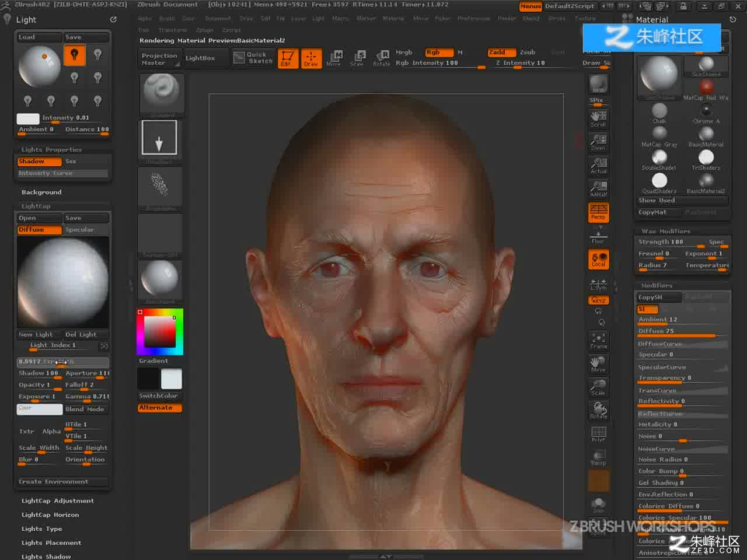The height and width of the screenshot is (560, 747).
Task: Open the stroke type selector
Action: pos(159,142)
